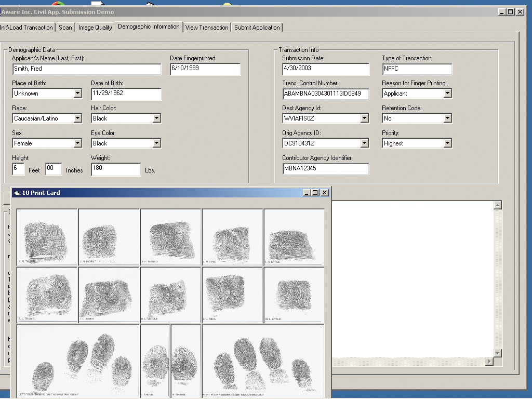
Task: Switch to the Image Quality tab
Action: tap(95, 28)
